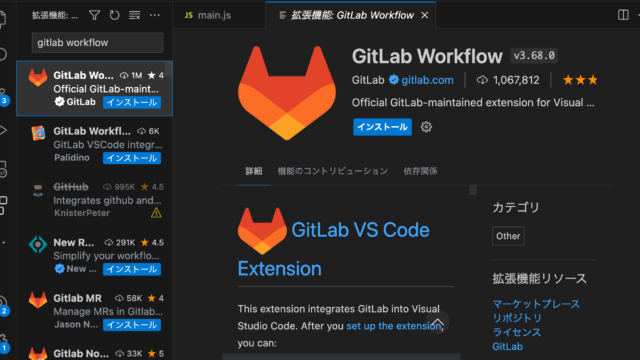This screenshot has width=640, height=360.
Task: Click scroll-to-top chevron button
Action: click(x=437, y=323)
